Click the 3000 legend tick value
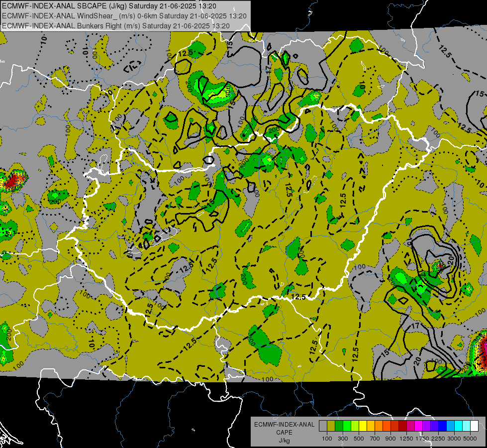This screenshot has height=448, width=487. 454,439
